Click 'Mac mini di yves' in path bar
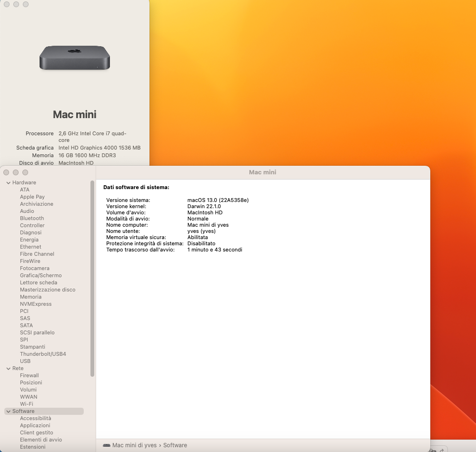Image resolution: width=476 pixels, height=452 pixels. [135, 445]
